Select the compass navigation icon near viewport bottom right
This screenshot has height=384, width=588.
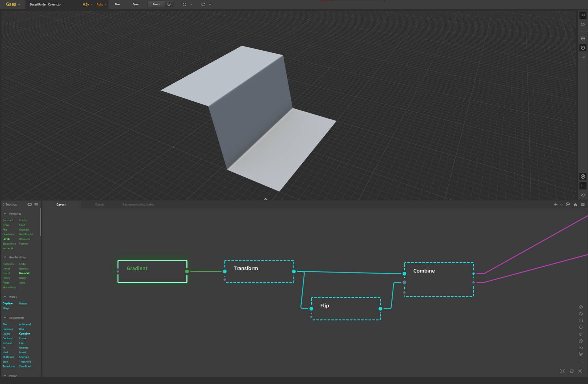(583, 176)
